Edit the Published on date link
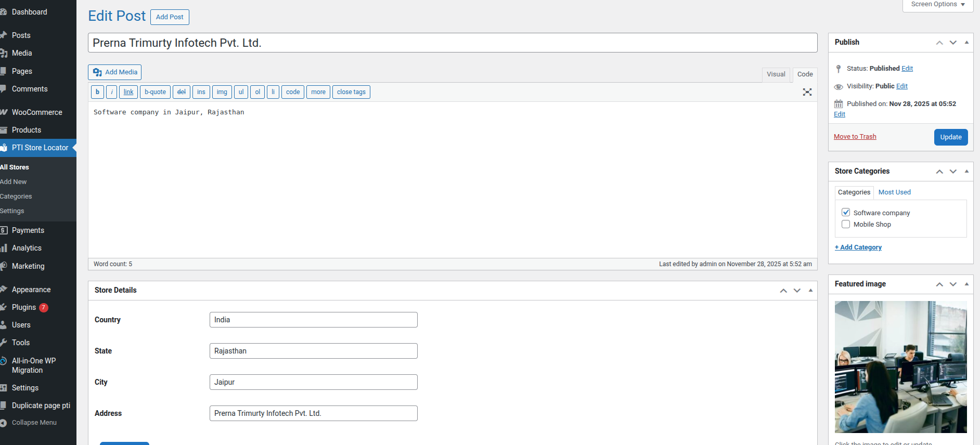The image size is (980, 445). (840, 114)
